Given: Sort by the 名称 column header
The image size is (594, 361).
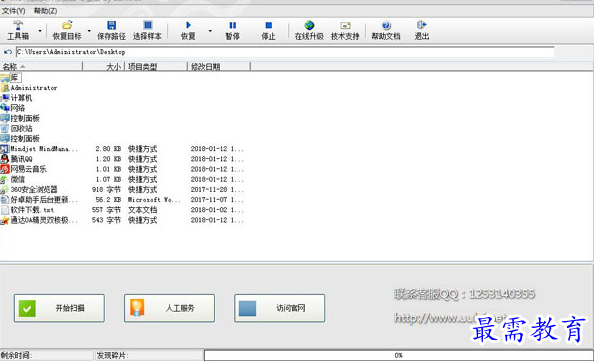Looking at the screenshot, I should tap(41, 67).
